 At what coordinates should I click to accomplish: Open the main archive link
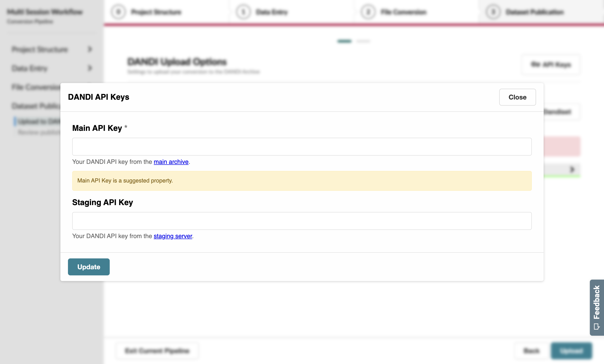pyautogui.click(x=171, y=162)
